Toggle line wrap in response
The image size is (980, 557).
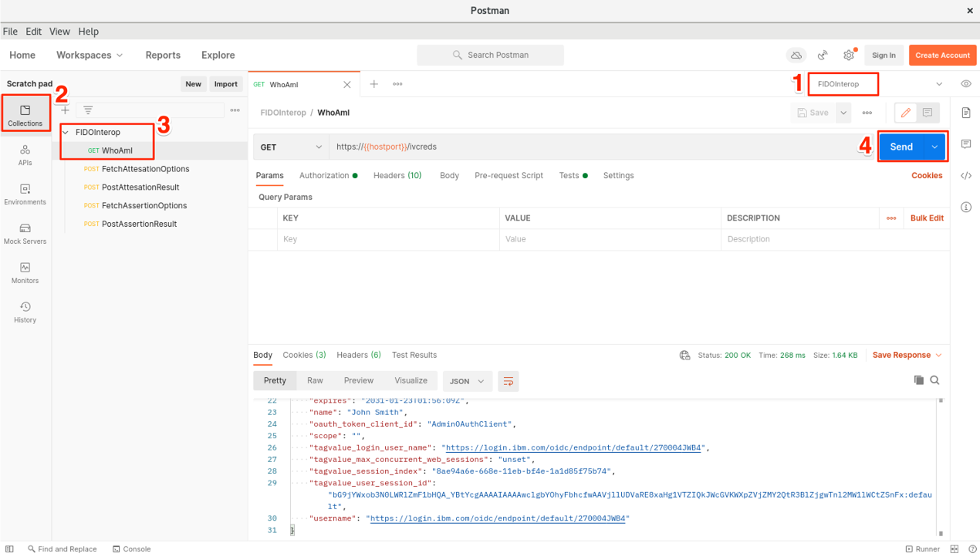508,381
